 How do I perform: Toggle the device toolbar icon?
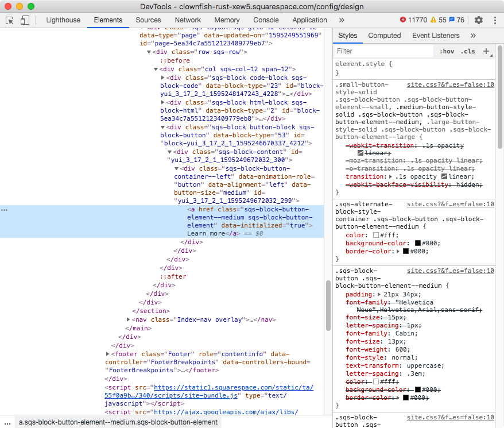pos(25,20)
